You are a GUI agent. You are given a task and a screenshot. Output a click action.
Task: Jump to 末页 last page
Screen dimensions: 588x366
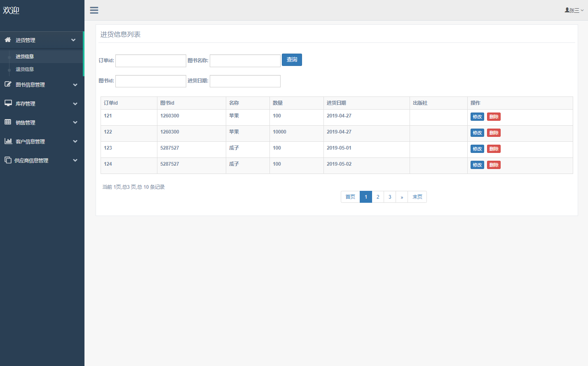tap(417, 197)
